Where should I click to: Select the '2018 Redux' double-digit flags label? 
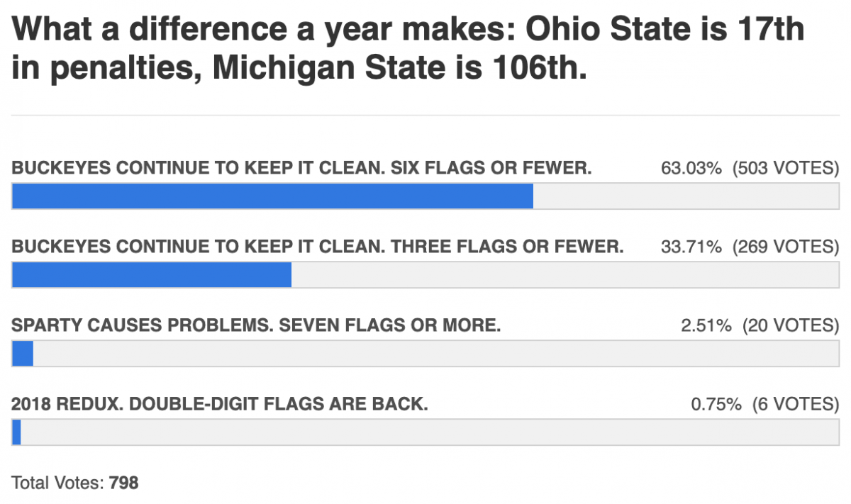[220, 404]
